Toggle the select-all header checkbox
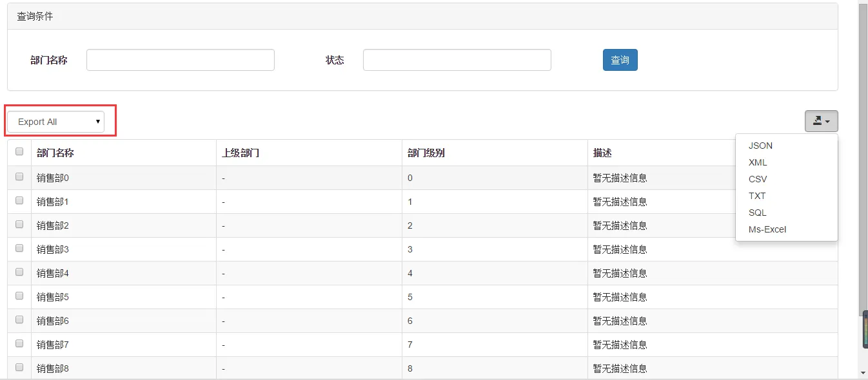868x380 pixels. (x=19, y=152)
